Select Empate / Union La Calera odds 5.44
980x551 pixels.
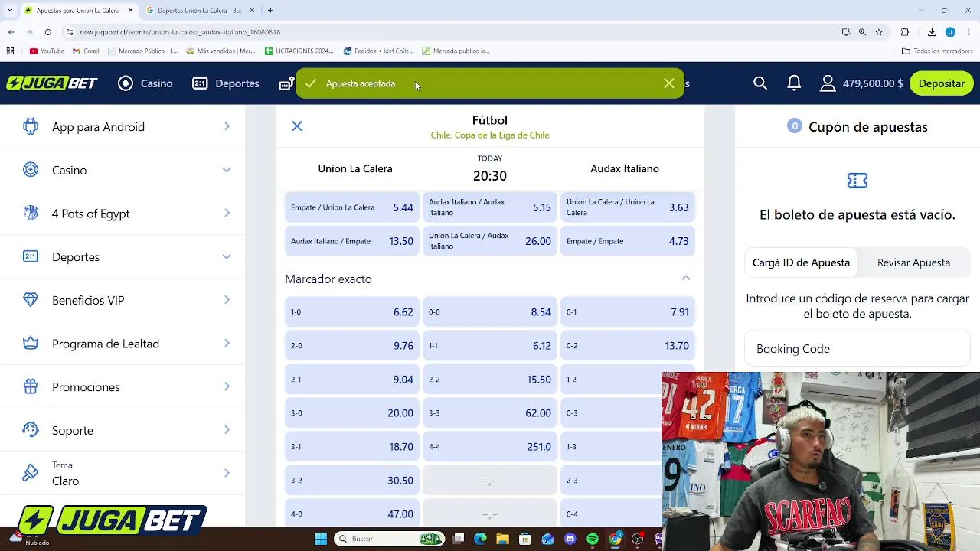(x=352, y=207)
